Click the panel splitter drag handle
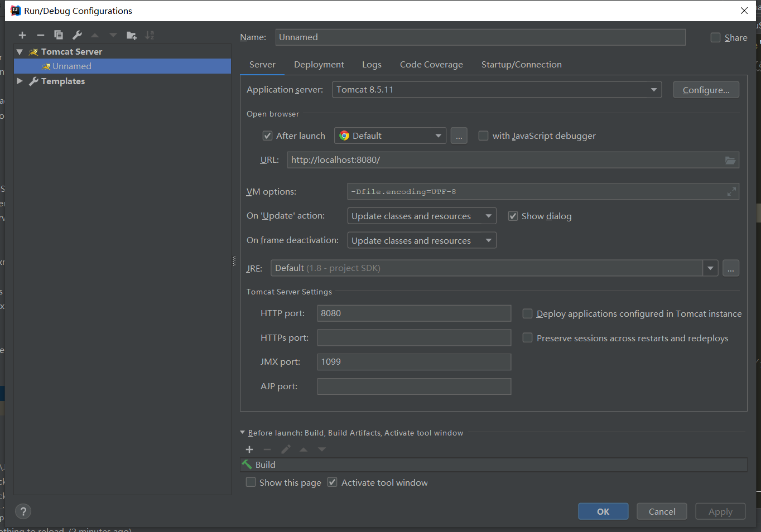The width and height of the screenshot is (761, 532). (x=234, y=262)
